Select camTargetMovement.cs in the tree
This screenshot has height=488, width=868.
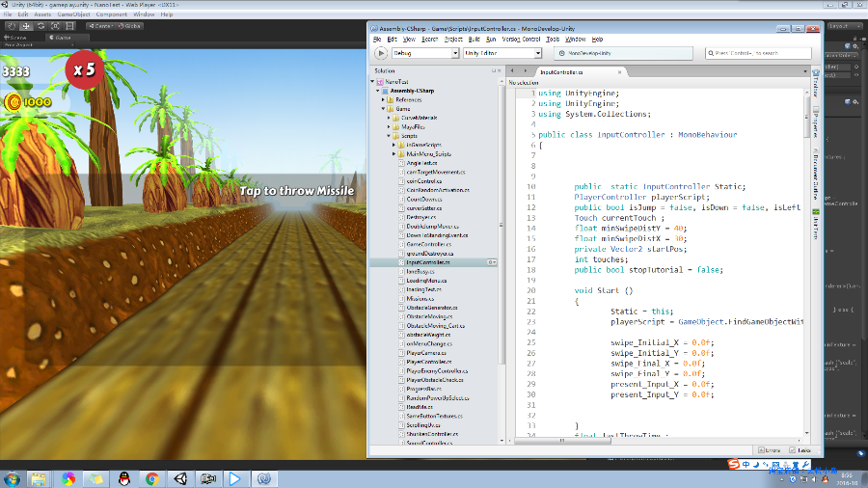436,172
